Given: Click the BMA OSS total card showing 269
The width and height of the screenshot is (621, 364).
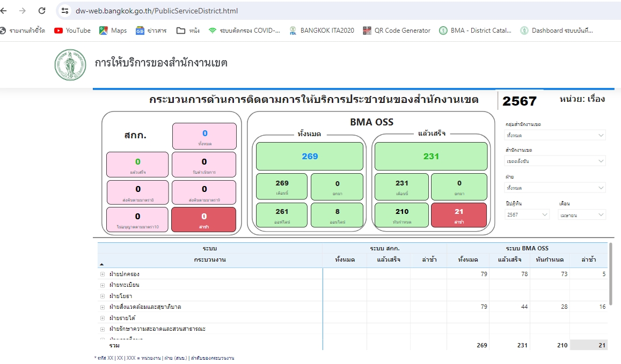Looking at the screenshot, I should click(310, 157).
